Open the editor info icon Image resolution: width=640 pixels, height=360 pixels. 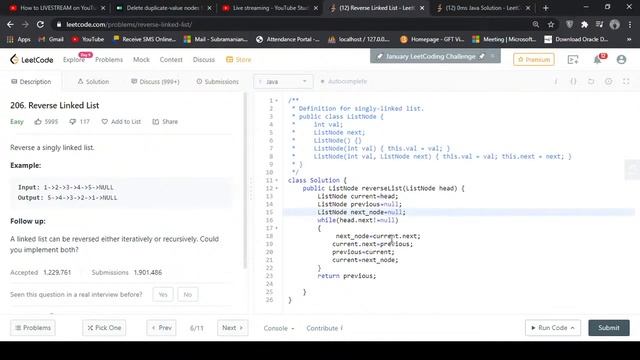556,82
